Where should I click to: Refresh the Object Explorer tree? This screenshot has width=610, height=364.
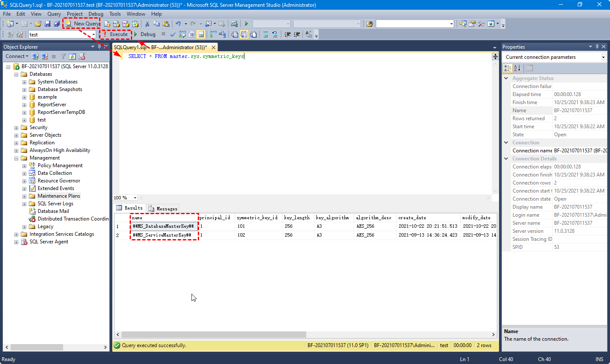point(72,56)
